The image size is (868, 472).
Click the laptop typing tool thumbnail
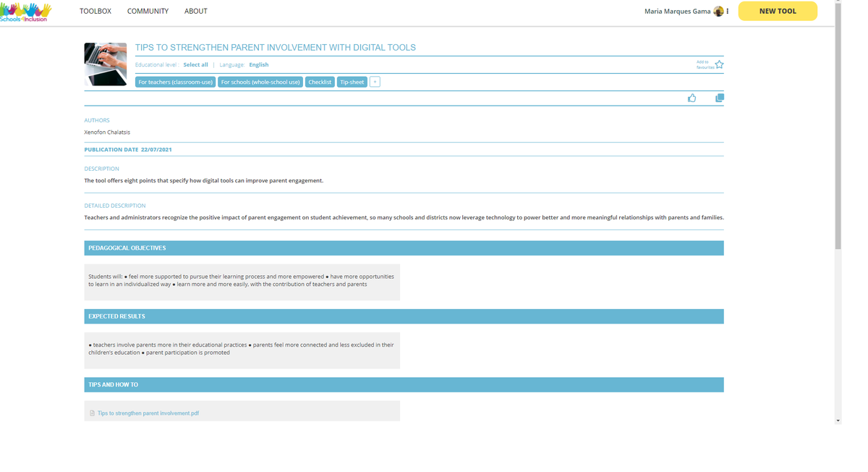coord(106,64)
